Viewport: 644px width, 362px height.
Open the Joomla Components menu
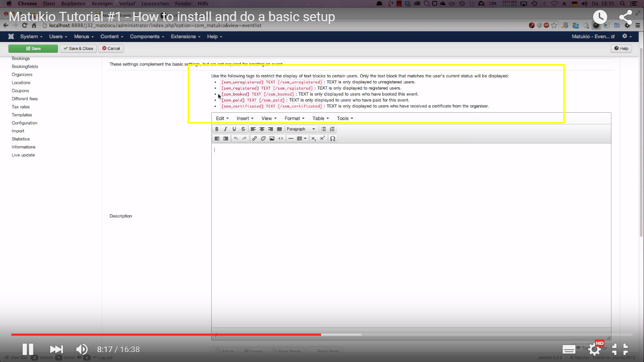(147, 37)
